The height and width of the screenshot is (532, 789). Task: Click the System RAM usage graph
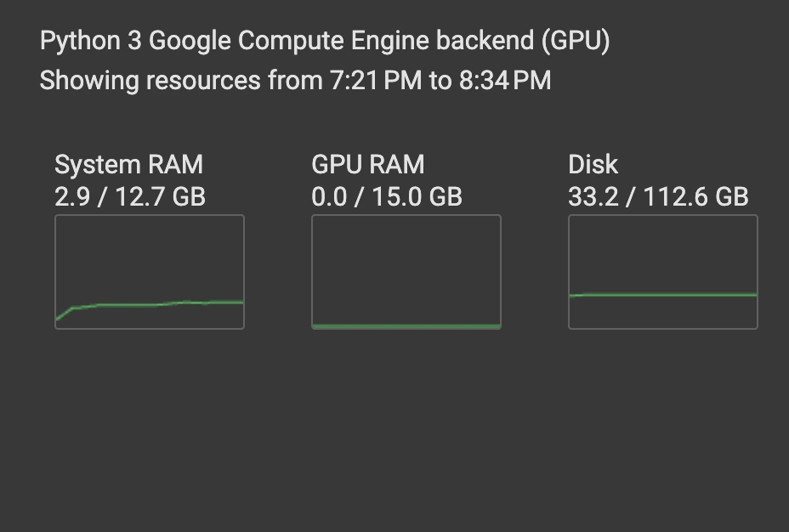coord(150,271)
